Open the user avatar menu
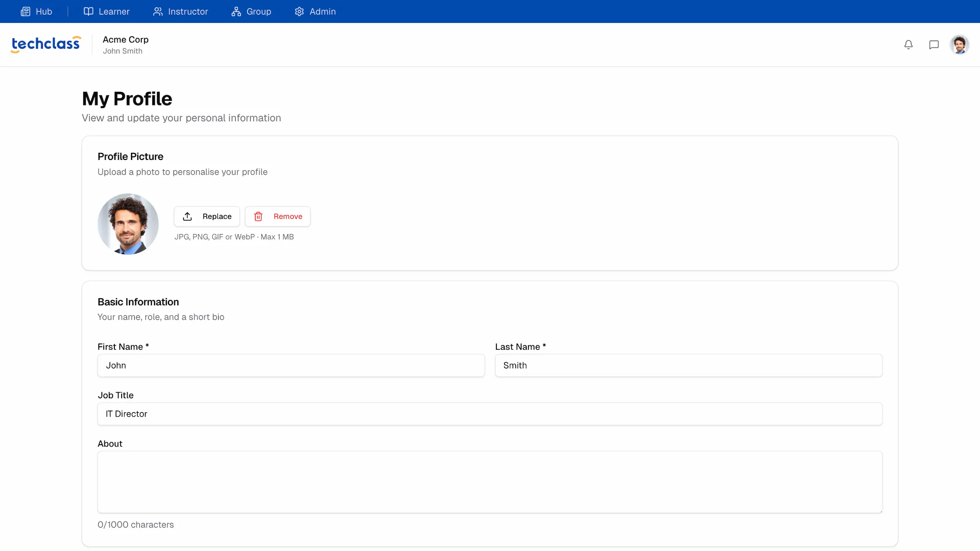The image size is (980, 551). pyautogui.click(x=959, y=45)
